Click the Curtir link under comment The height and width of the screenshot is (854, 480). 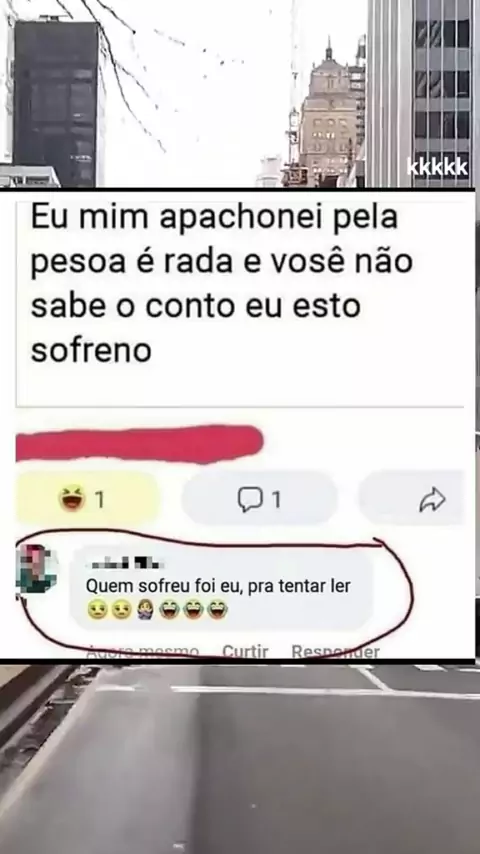pyautogui.click(x=245, y=651)
